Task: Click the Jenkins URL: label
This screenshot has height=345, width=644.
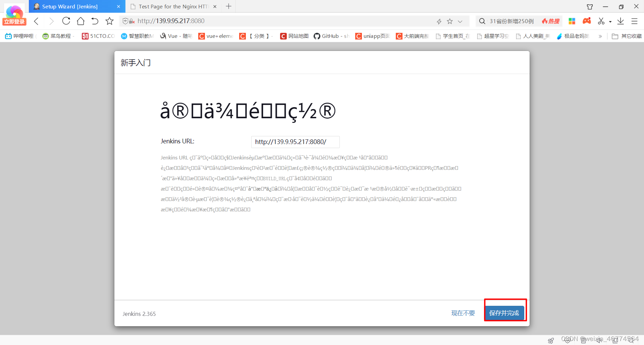Action: pos(177,141)
